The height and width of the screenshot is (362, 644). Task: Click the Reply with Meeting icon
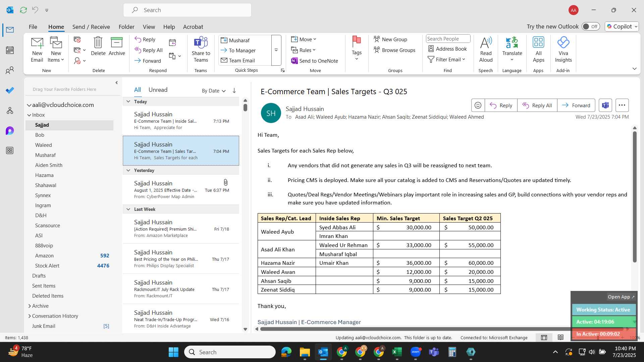[172, 43]
